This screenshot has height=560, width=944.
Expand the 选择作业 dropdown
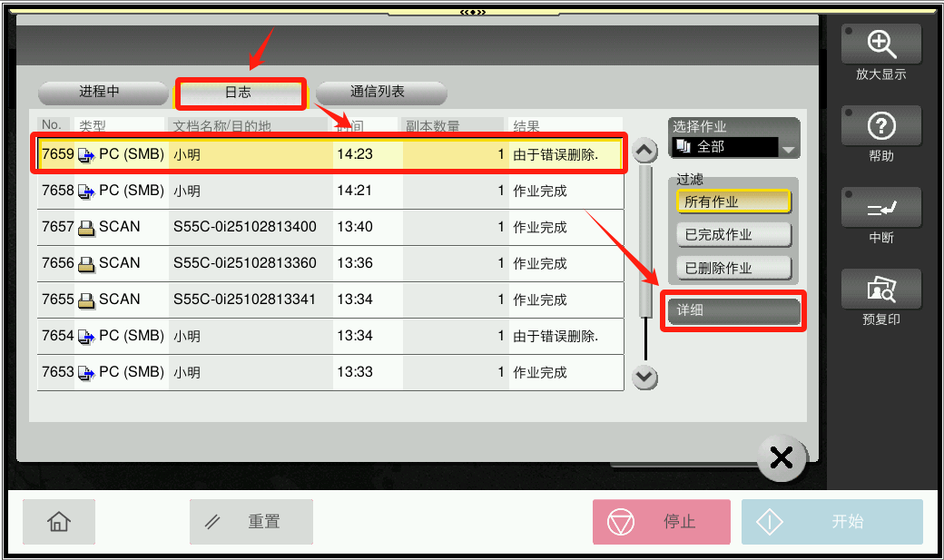pos(787,148)
